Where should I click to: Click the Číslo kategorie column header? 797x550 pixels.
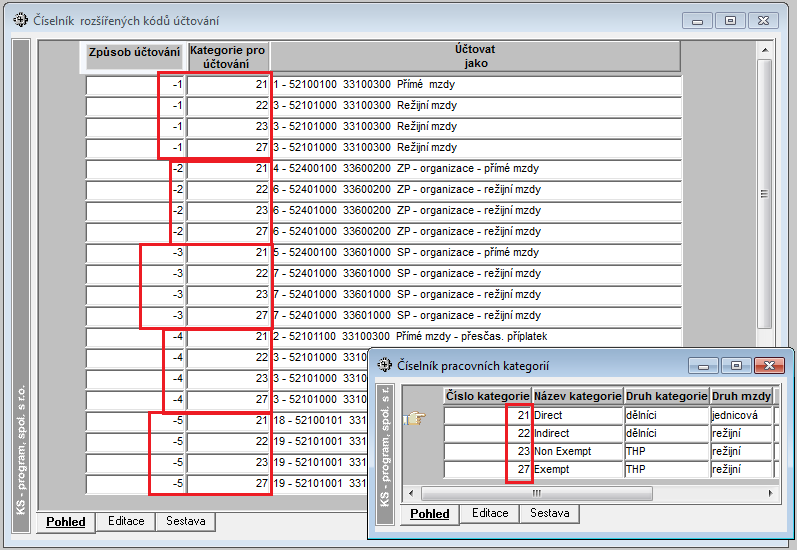[x=487, y=396]
